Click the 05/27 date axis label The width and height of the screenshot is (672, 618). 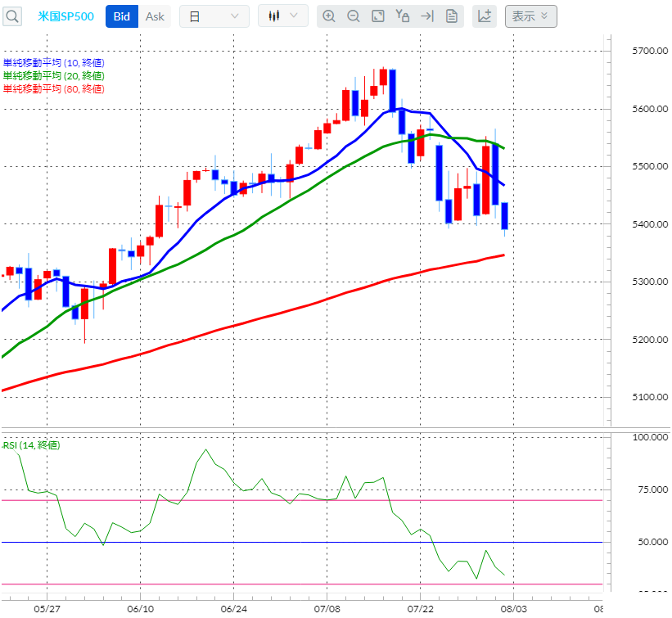[x=47, y=609]
